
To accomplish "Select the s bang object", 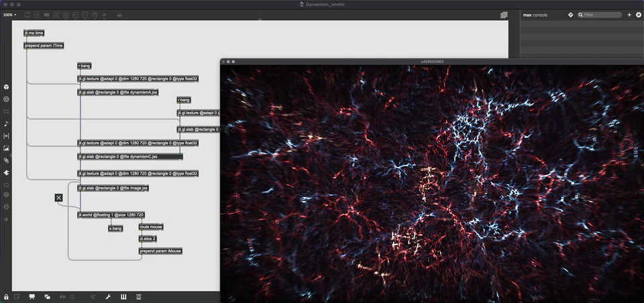I will click(115, 229).
